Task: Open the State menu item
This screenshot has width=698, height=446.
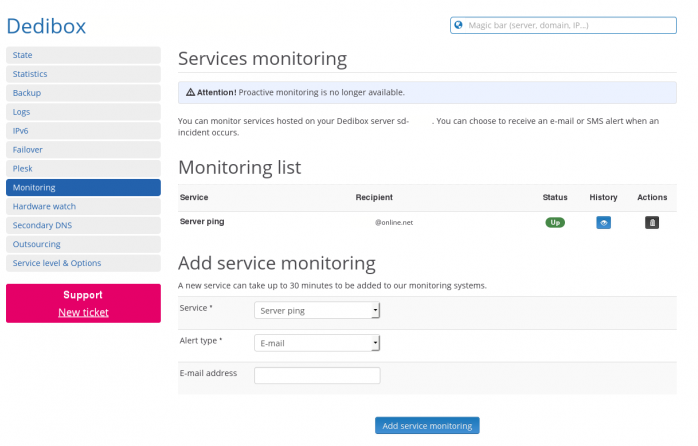Action: pos(83,55)
